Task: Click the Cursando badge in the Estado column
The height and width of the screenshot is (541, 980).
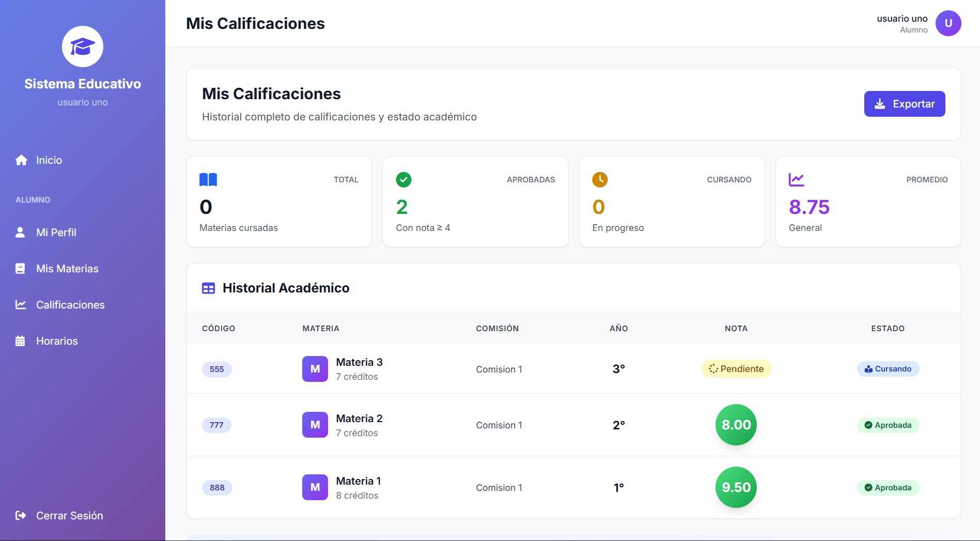Action: coord(888,369)
